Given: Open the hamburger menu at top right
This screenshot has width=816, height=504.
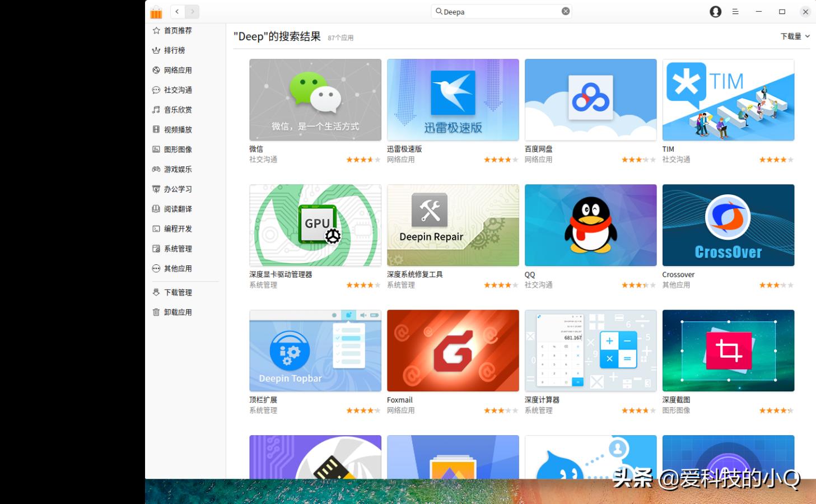Looking at the screenshot, I should tap(735, 11).
